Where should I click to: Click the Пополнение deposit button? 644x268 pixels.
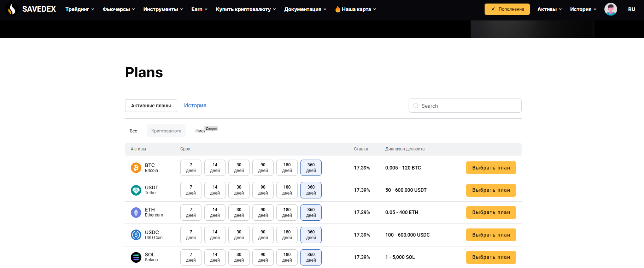click(507, 9)
